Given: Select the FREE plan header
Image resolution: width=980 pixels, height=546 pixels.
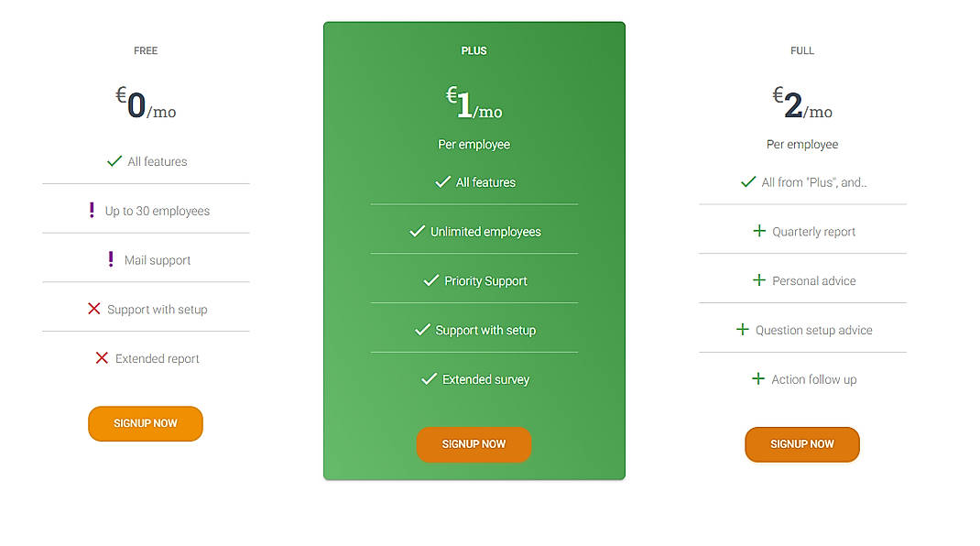Looking at the screenshot, I should coord(145,50).
